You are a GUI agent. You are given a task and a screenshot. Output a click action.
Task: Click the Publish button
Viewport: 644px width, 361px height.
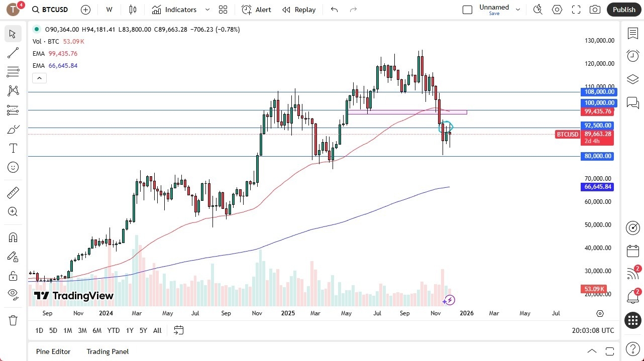coord(623,9)
